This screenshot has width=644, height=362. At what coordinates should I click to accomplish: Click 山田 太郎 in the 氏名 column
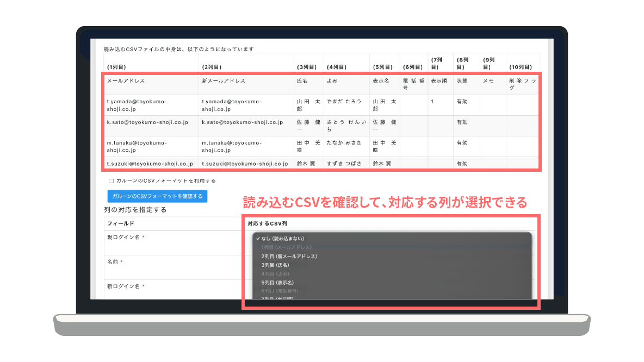click(x=309, y=105)
